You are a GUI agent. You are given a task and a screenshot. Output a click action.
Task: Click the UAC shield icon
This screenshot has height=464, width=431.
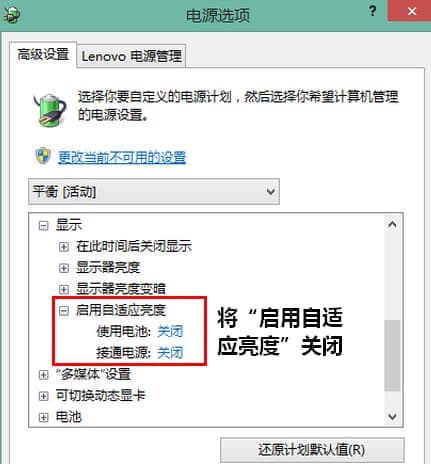point(43,156)
